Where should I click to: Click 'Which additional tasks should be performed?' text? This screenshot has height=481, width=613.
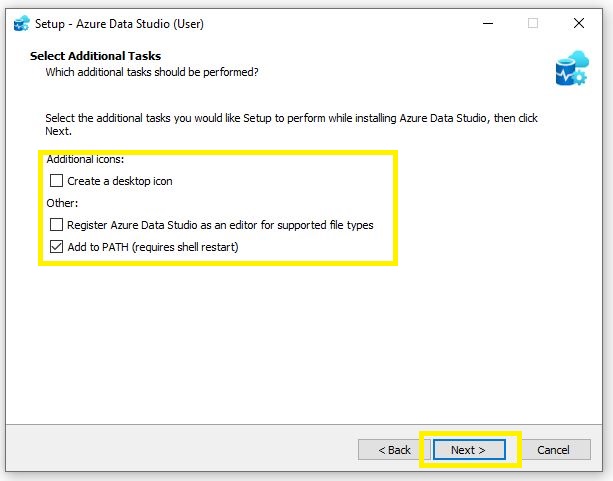[152, 72]
